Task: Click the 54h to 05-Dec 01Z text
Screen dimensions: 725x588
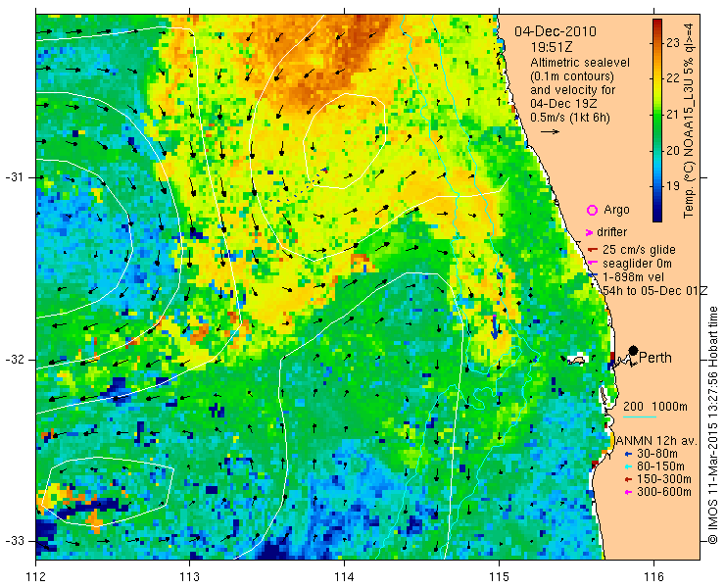Action: coord(655,290)
